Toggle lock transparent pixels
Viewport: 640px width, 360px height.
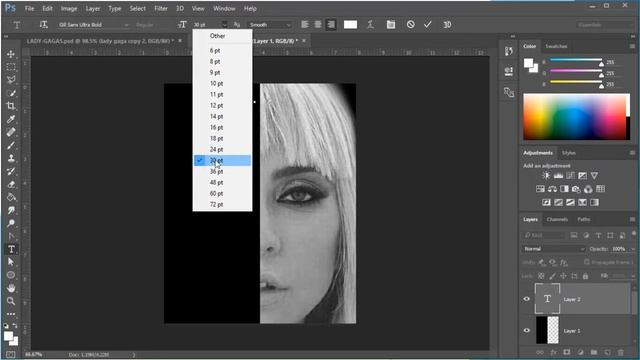tap(541, 276)
